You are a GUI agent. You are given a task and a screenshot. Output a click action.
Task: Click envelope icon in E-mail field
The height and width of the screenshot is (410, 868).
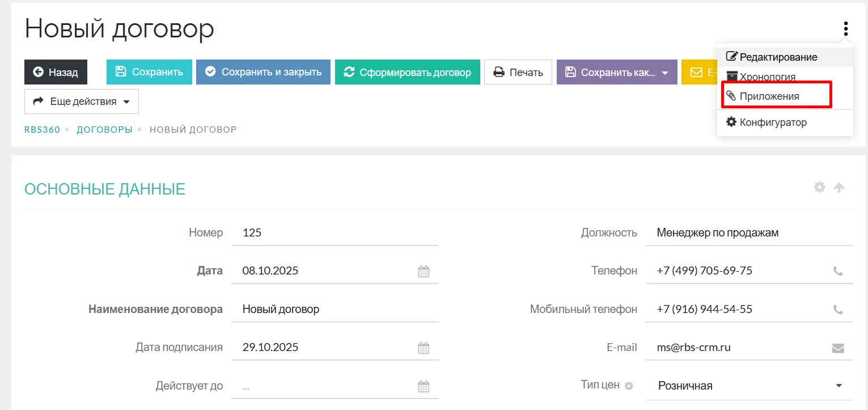click(838, 348)
